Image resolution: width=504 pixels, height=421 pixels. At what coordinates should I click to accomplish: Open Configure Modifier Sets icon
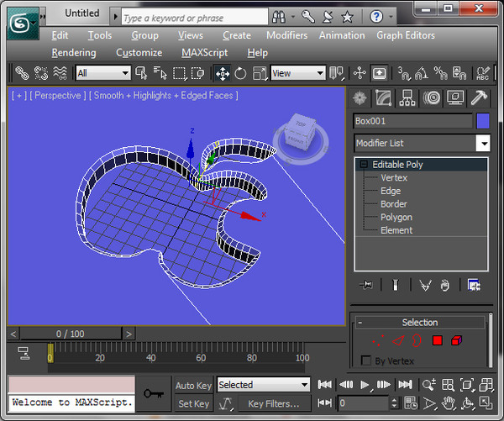[x=474, y=285]
